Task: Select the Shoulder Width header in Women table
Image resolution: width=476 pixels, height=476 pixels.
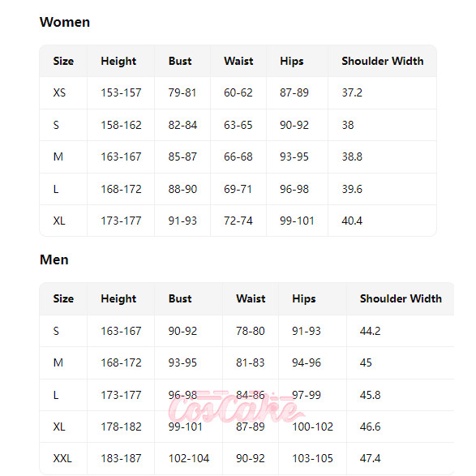Action: coord(383,62)
